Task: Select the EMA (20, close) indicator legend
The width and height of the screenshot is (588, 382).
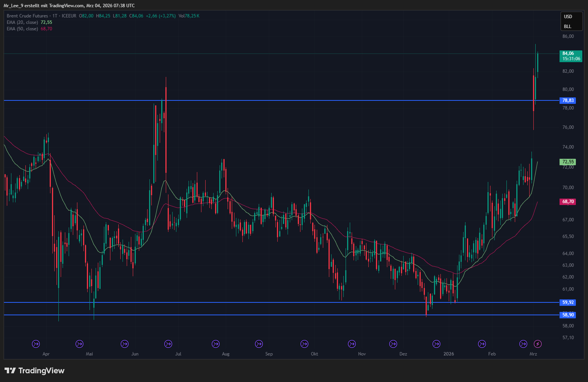Action: pyautogui.click(x=22, y=22)
